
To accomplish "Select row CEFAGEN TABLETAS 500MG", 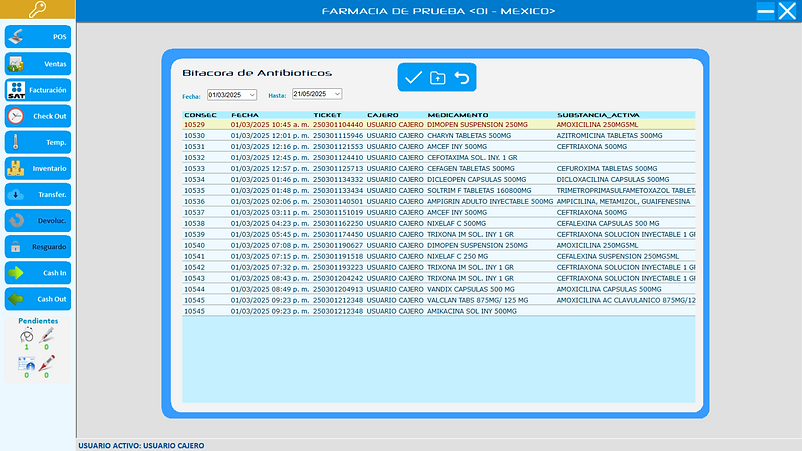I will (x=438, y=168).
